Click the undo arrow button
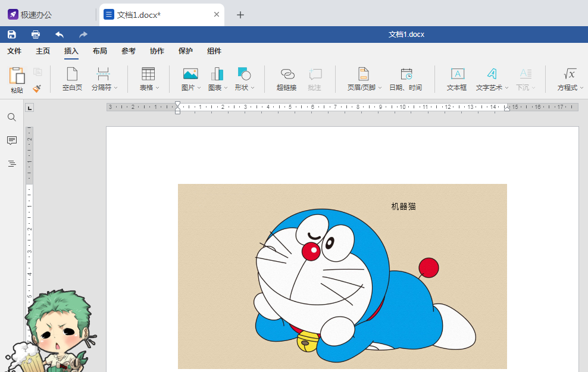The height and width of the screenshot is (372, 588). click(x=58, y=34)
